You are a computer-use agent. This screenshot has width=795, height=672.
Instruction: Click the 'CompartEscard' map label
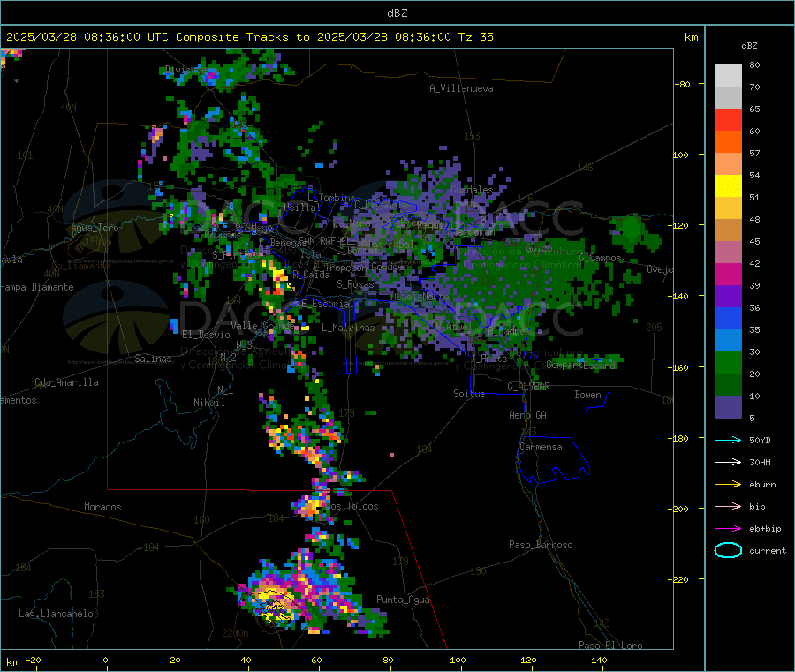581,365
